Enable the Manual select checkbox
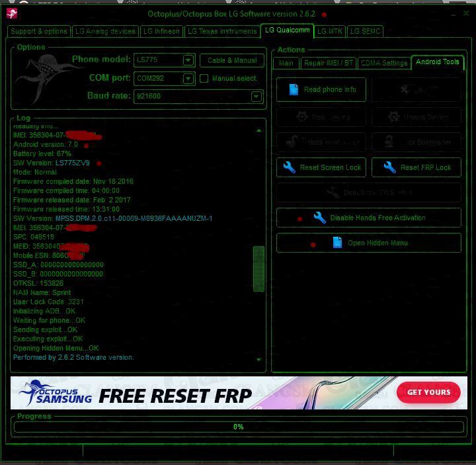The height and width of the screenshot is (465, 476). [x=204, y=78]
